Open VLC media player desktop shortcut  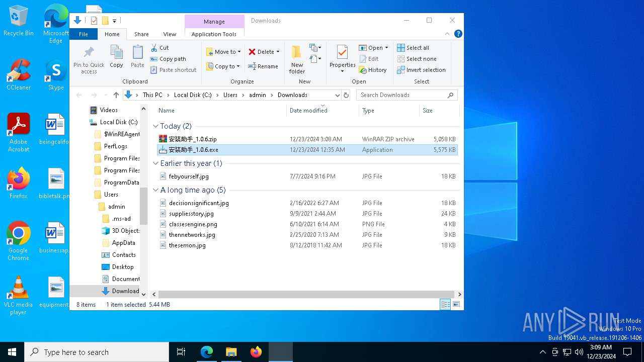coord(18,296)
